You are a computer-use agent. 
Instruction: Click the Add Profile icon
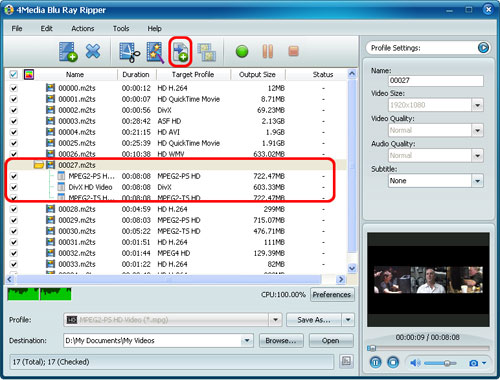(180, 52)
